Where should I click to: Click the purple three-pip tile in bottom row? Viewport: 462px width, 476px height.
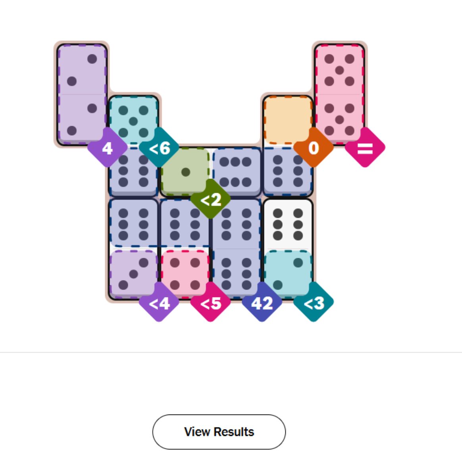click(133, 274)
